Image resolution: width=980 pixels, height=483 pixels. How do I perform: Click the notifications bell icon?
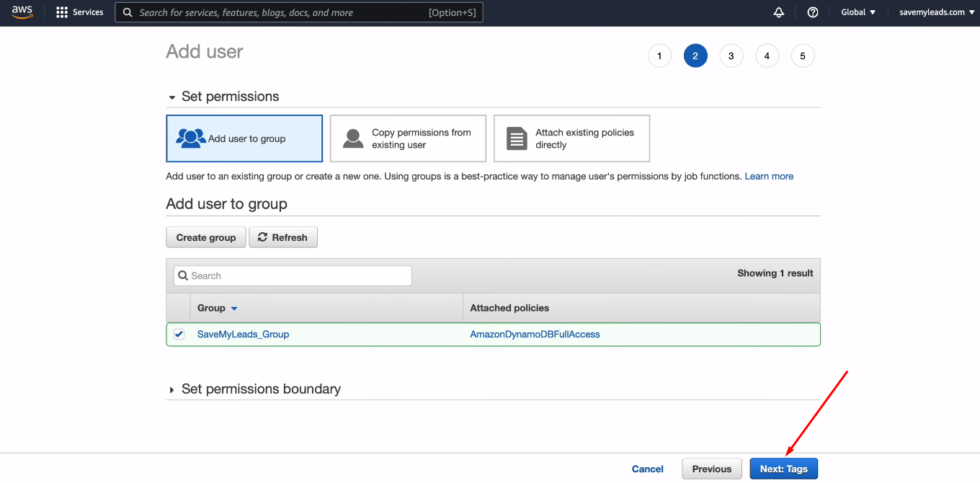click(778, 12)
